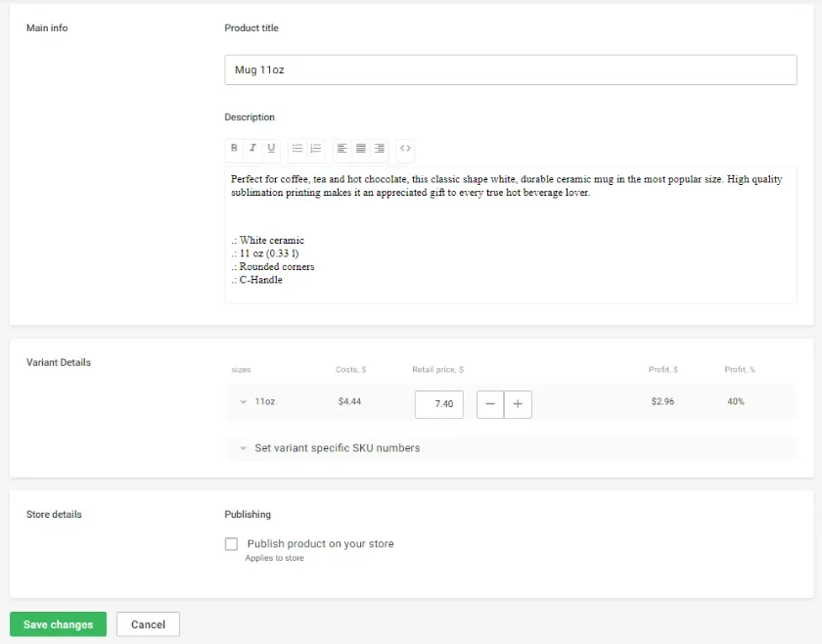Center-align the description text
This screenshot has width=822, height=644.
[x=361, y=149]
